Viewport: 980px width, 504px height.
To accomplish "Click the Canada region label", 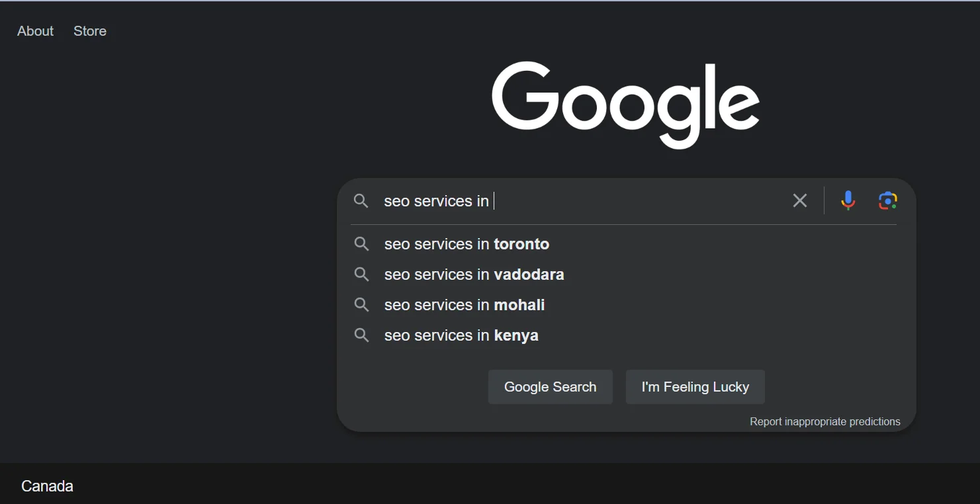I will pyautogui.click(x=46, y=485).
